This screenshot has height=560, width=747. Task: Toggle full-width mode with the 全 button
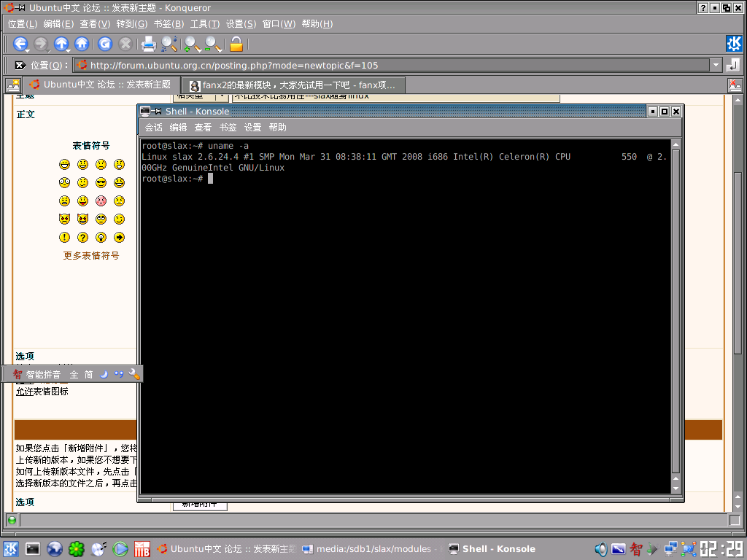(74, 375)
